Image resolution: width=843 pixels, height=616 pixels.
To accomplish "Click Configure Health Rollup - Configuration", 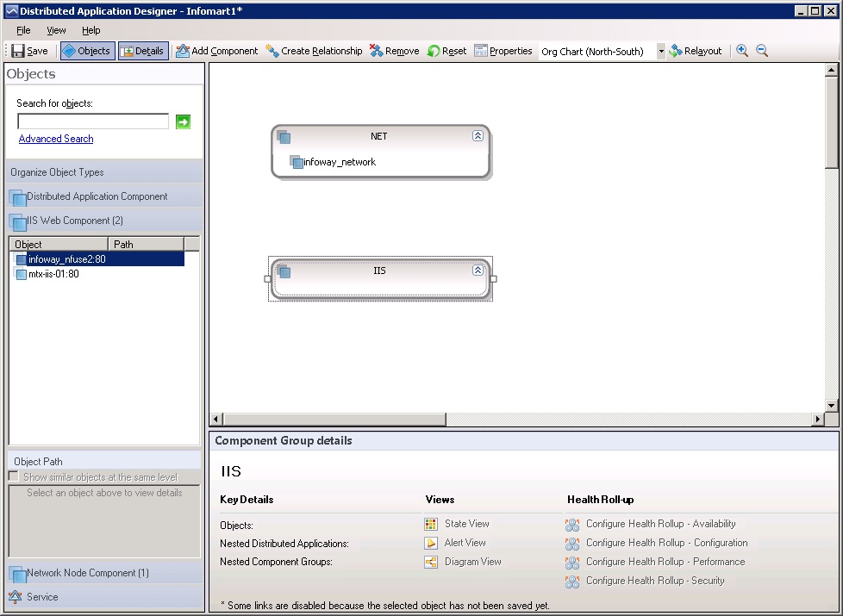I will tap(666, 543).
